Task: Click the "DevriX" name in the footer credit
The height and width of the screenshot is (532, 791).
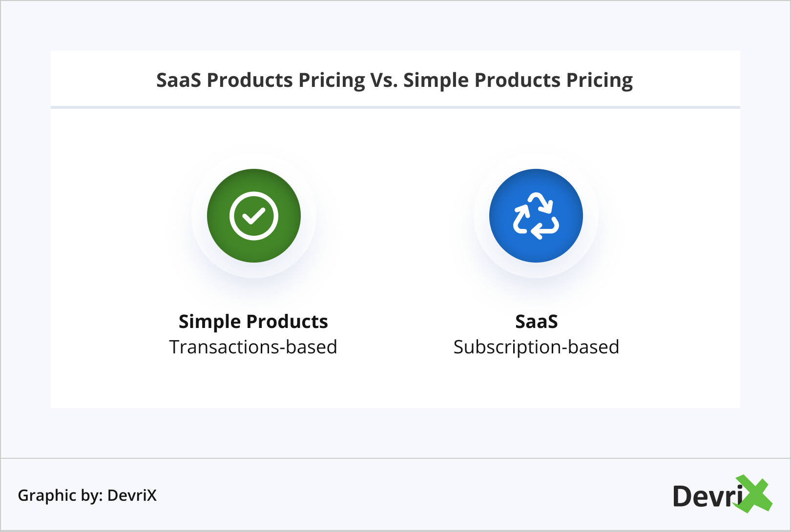Action: 132,495
